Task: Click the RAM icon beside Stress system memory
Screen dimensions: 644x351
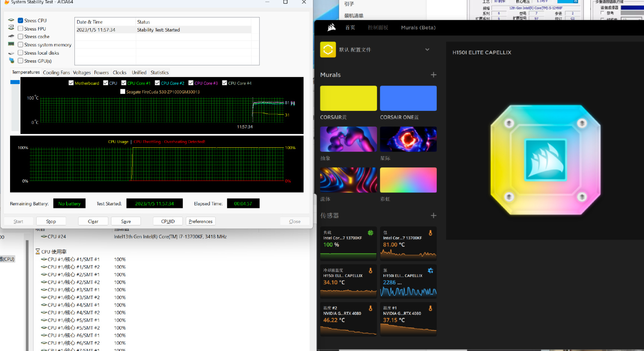Action: [x=11, y=44]
